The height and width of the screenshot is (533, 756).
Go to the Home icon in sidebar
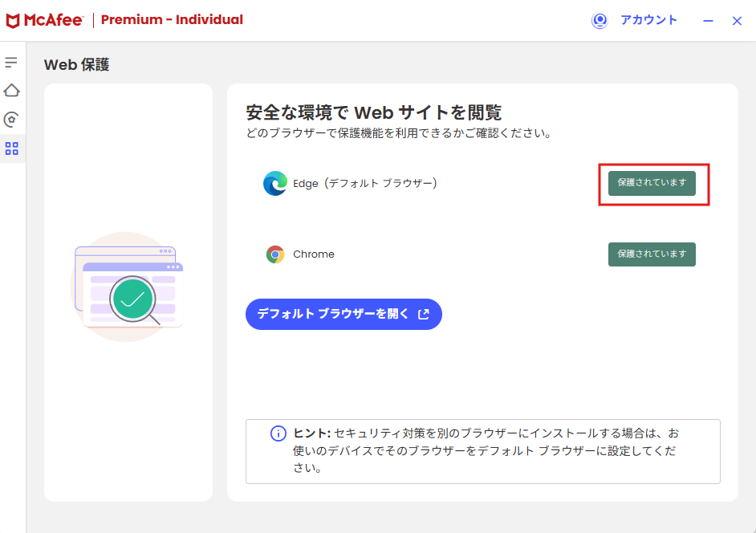coord(11,90)
